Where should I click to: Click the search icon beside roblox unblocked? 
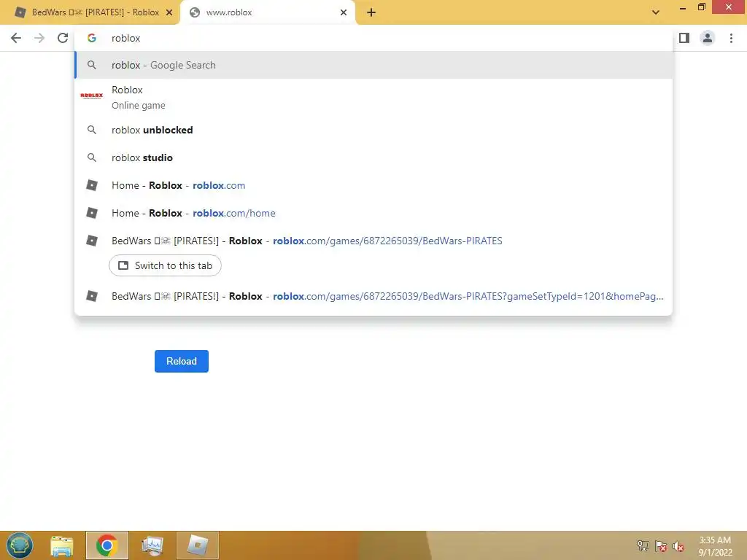pos(92,130)
